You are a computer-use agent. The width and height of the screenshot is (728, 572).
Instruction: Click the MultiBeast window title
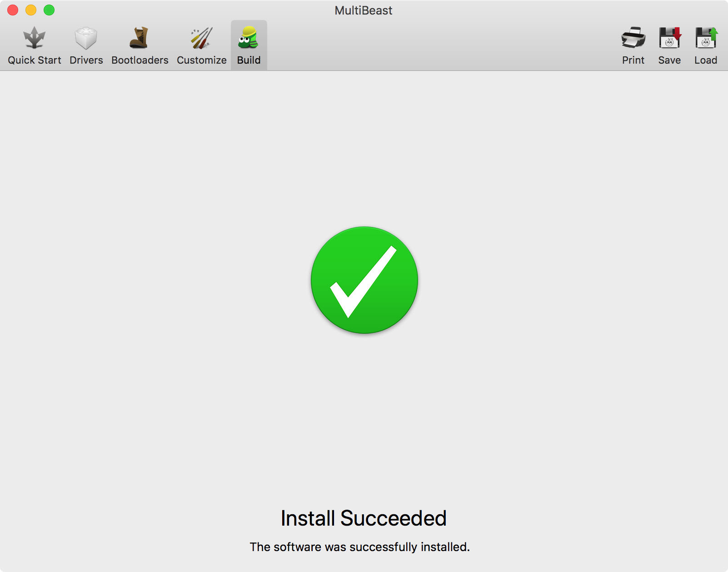[x=364, y=10]
